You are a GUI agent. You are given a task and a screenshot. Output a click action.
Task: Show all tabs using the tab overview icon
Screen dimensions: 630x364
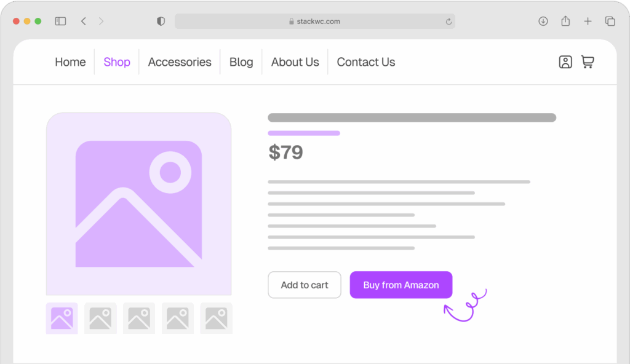[610, 20]
